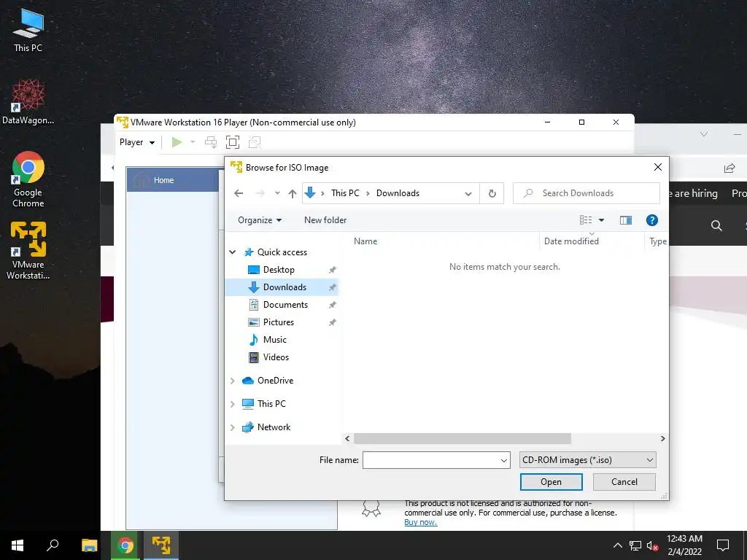Open the Windows Start menu
The image size is (747, 560).
coord(18,545)
